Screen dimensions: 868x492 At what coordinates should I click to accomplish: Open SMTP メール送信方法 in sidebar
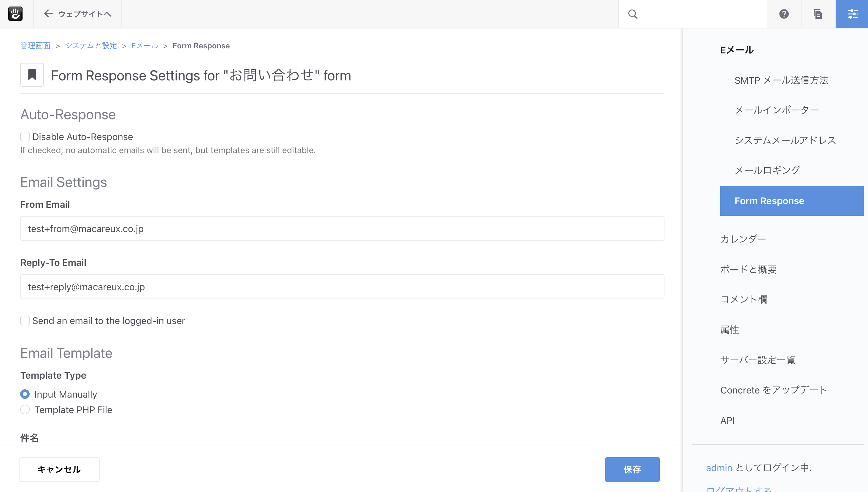coord(781,80)
